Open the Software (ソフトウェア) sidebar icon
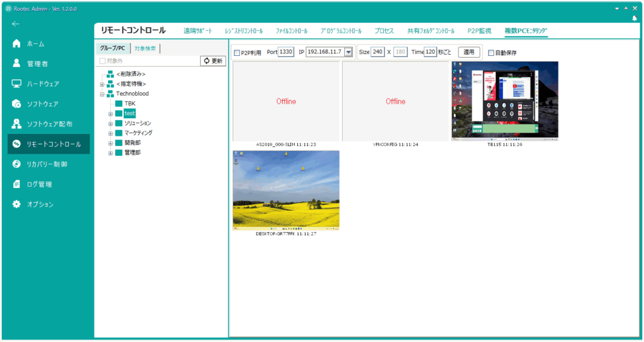 [17, 104]
